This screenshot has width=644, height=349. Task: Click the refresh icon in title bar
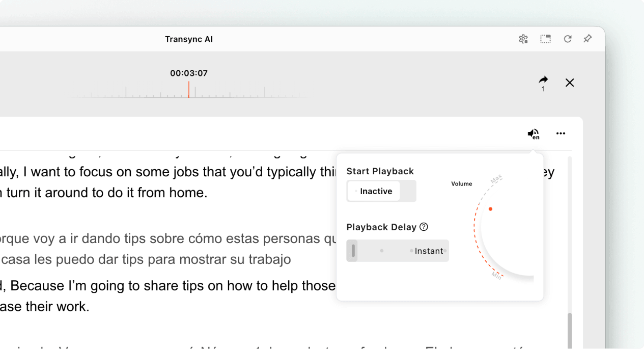pyautogui.click(x=567, y=39)
